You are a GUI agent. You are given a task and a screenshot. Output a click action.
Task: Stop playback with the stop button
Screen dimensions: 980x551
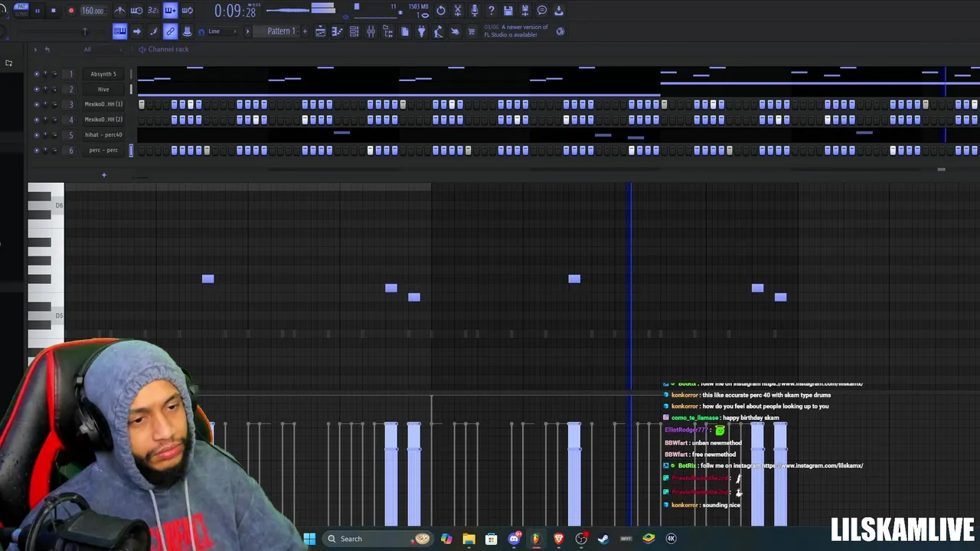click(x=53, y=11)
